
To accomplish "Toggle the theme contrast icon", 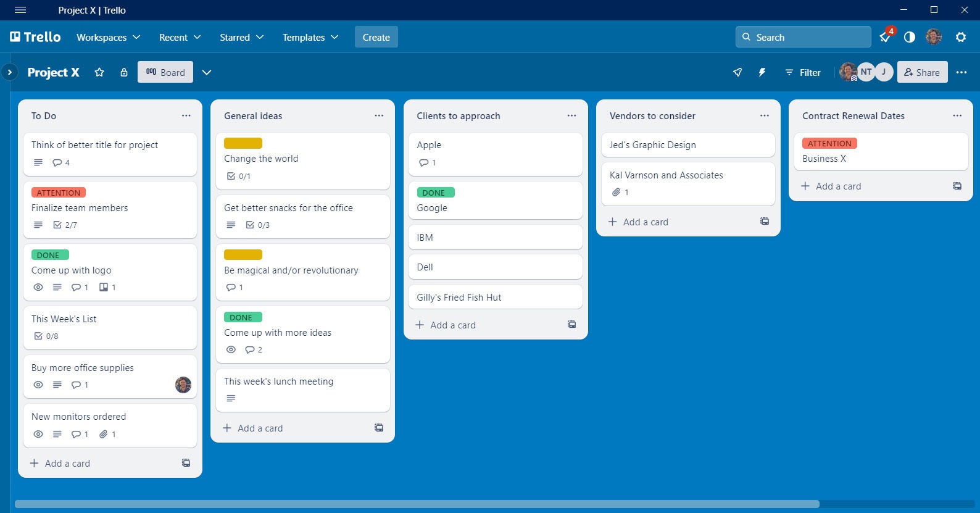I will tap(910, 37).
